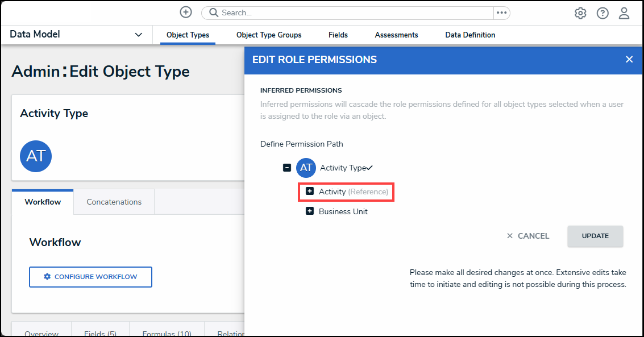Collapse the Activity Type tree node
Image resolution: width=644 pixels, height=337 pixels.
287,168
